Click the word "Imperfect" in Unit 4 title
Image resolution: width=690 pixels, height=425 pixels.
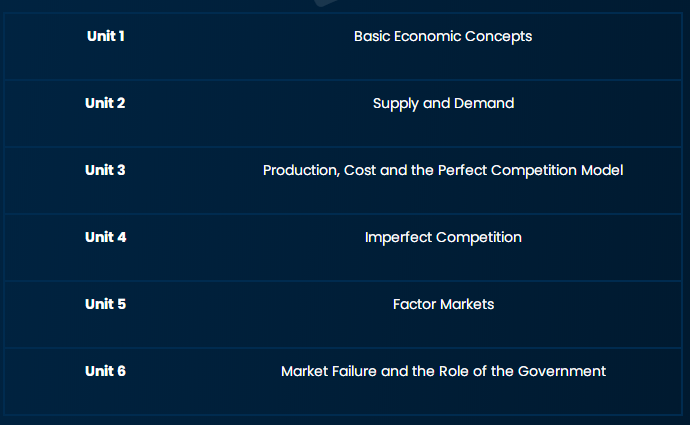point(399,238)
